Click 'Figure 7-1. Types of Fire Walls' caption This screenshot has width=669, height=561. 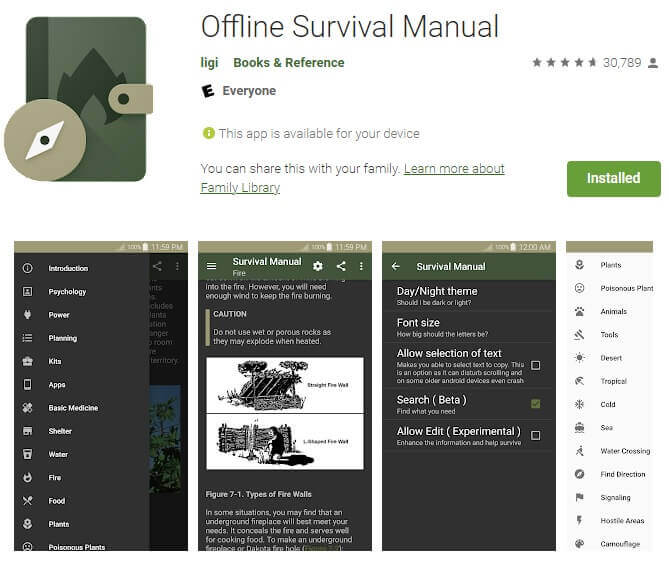259,494
